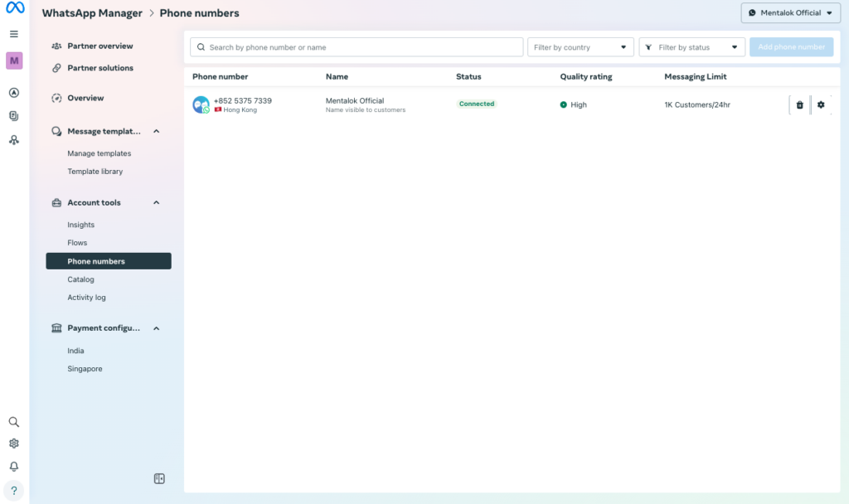Click the Phone number column header
The width and height of the screenshot is (849, 504).
coord(220,76)
